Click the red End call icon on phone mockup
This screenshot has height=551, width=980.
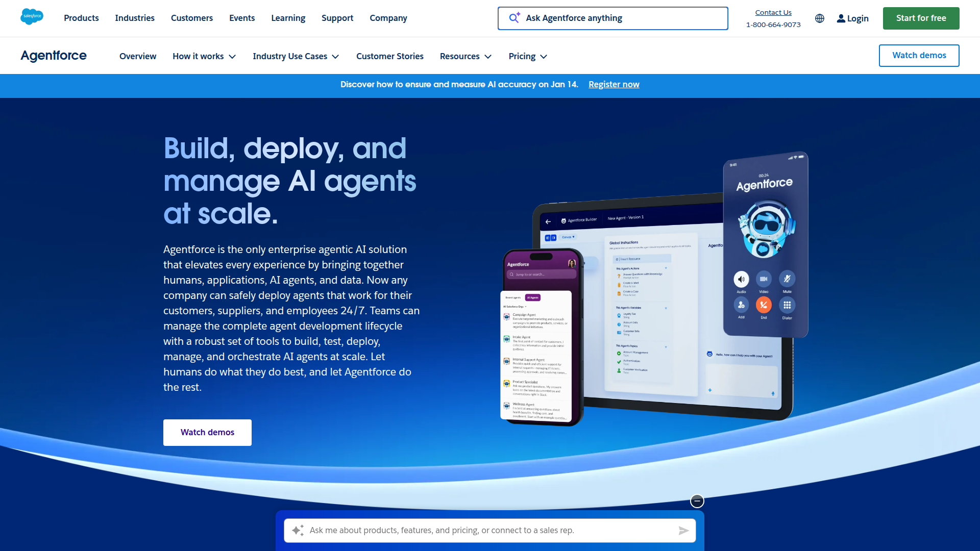764,305
